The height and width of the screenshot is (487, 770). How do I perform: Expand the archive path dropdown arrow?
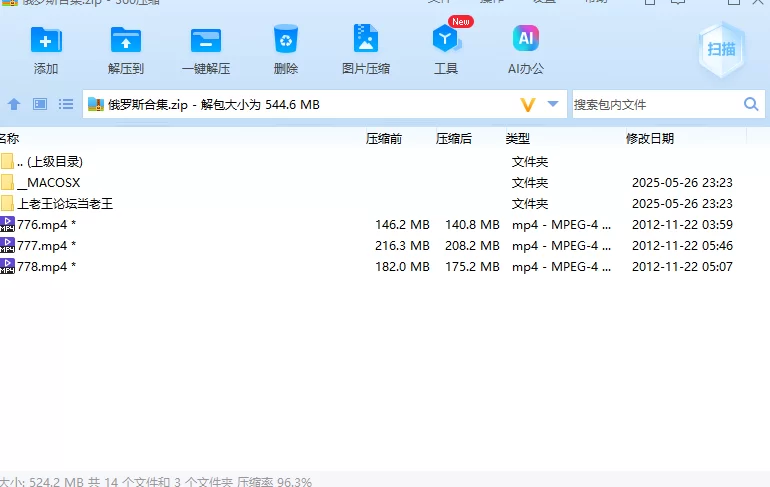click(x=552, y=104)
